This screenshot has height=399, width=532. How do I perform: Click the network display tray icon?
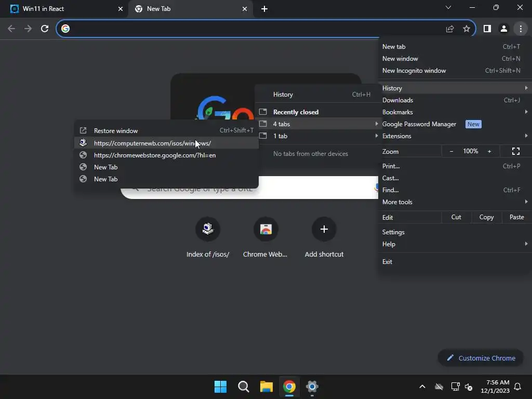click(455, 387)
